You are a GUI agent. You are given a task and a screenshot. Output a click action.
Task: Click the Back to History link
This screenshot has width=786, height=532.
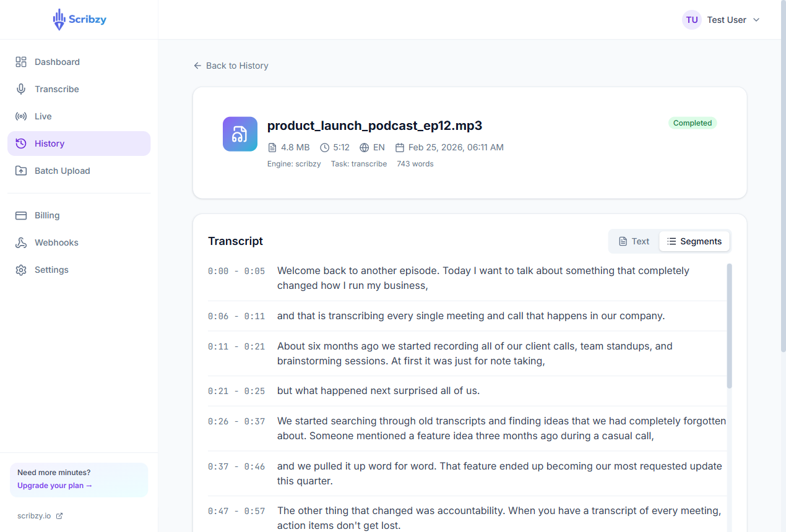pyautogui.click(x=237, y=65)
